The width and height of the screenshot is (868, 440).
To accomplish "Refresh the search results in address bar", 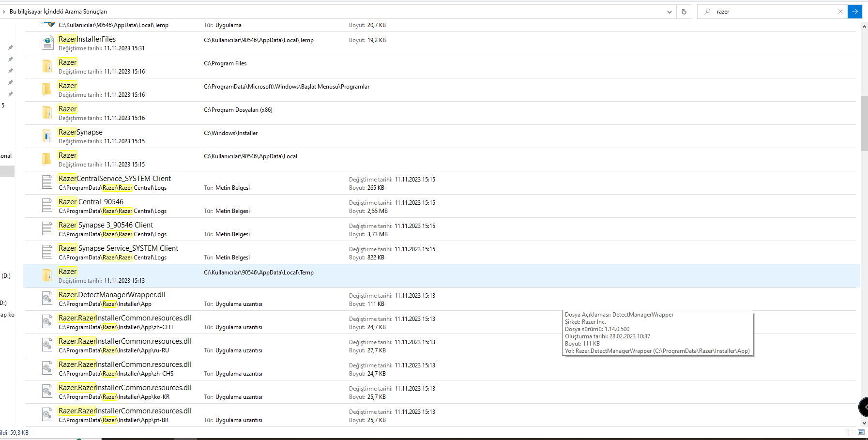I will (x=684, y=12).
